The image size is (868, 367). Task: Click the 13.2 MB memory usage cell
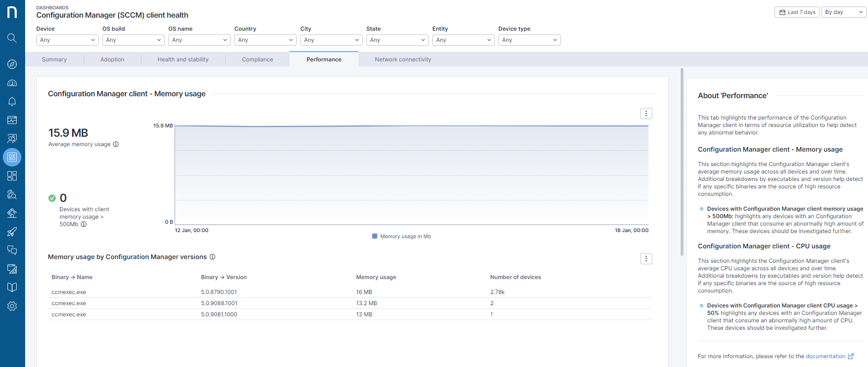pos(366,303)
